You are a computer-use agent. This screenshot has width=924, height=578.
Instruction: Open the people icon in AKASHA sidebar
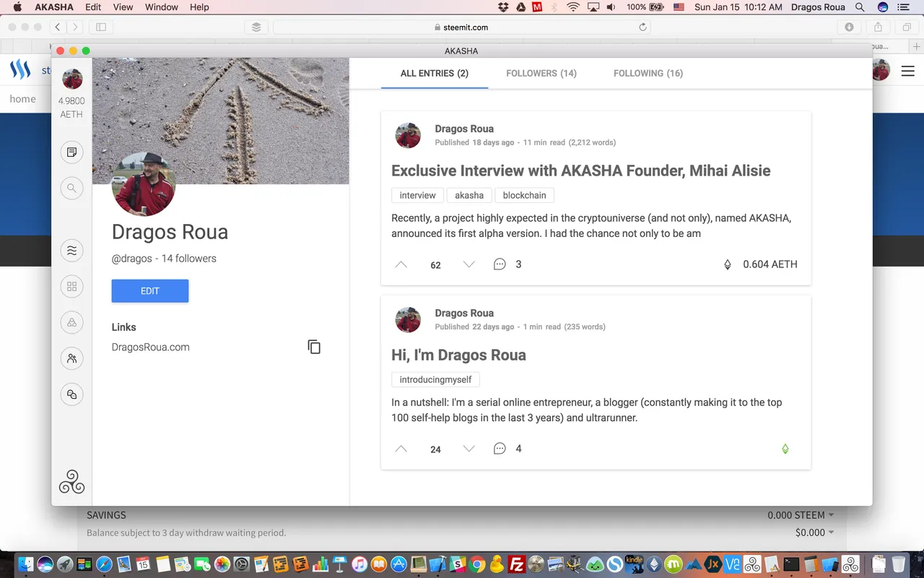coord(71,358)
